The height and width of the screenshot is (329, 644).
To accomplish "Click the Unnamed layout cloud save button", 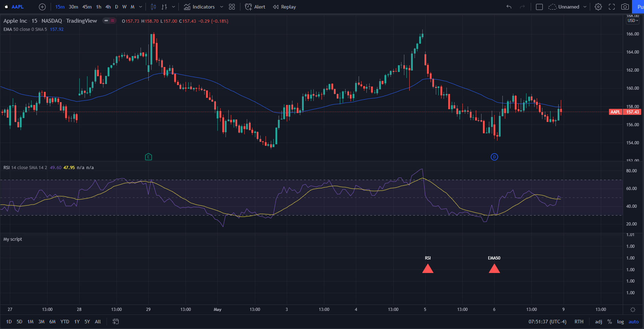I will (564, 7).
